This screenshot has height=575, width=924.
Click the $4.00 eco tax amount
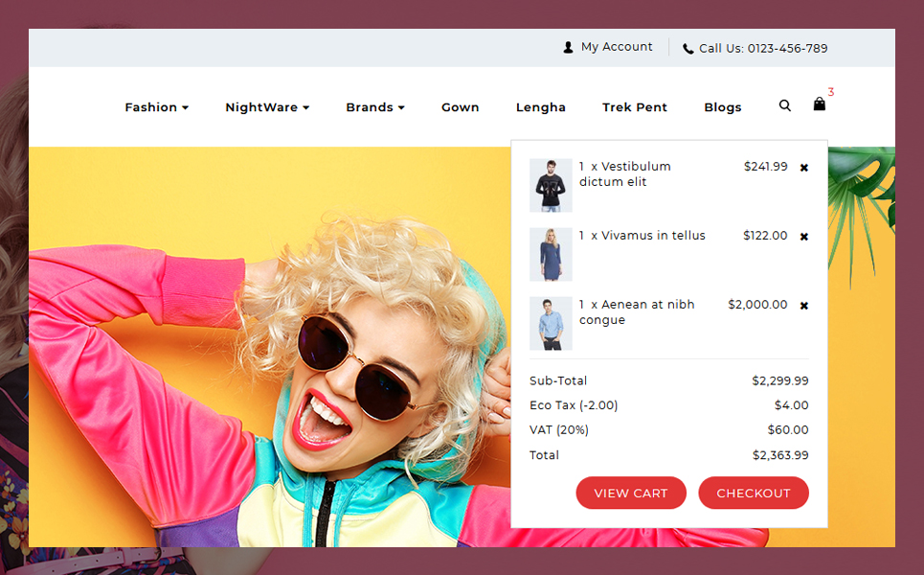tap(792, 405)
